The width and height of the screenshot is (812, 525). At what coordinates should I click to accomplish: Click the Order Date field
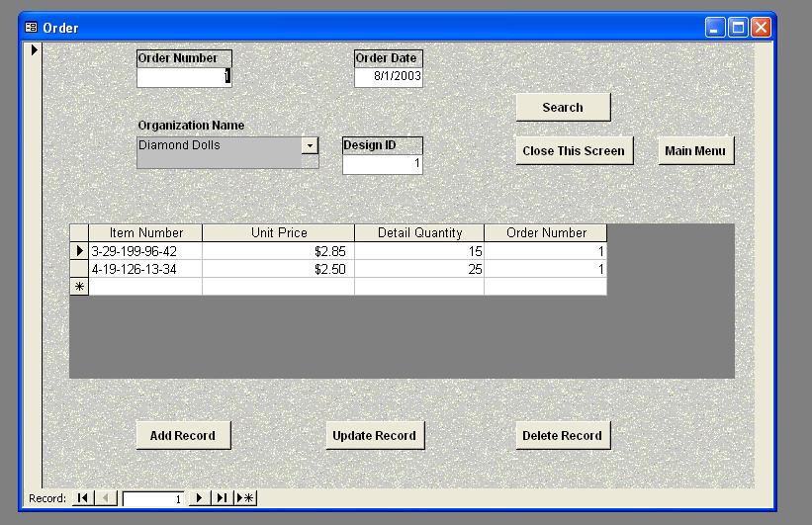[389, 77]
